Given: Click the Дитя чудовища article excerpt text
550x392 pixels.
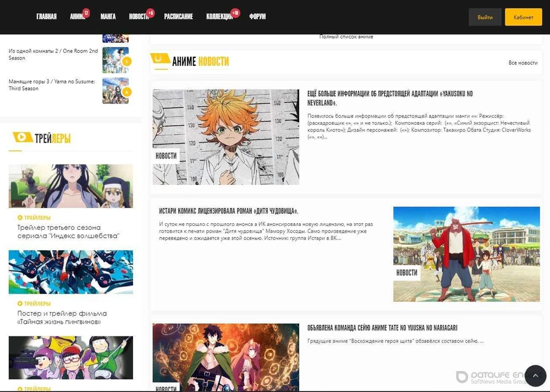Looking at the screenshot, I should [x=266, y=231].
